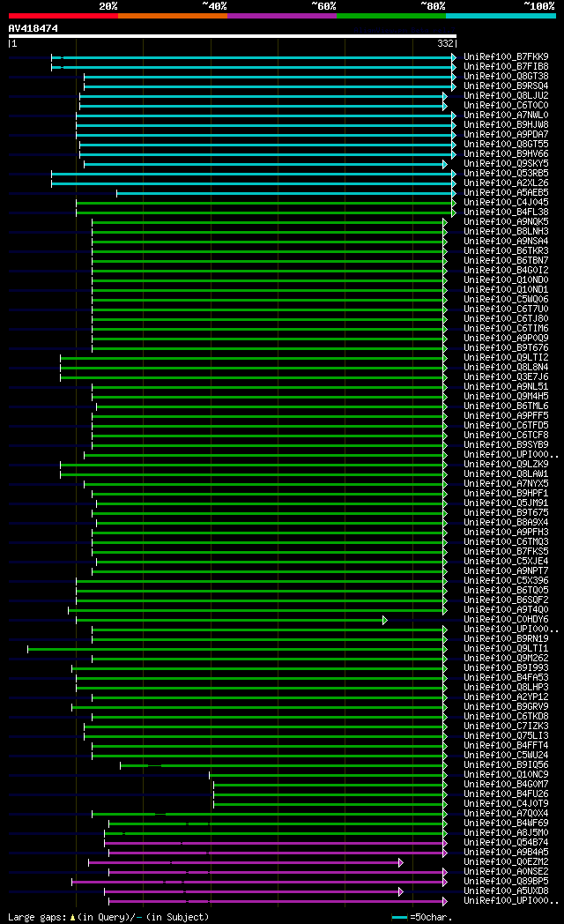Viewport: 564px width, 924px height.
Task: Click the orange ~40% legend segment
Action: (173, 16)
